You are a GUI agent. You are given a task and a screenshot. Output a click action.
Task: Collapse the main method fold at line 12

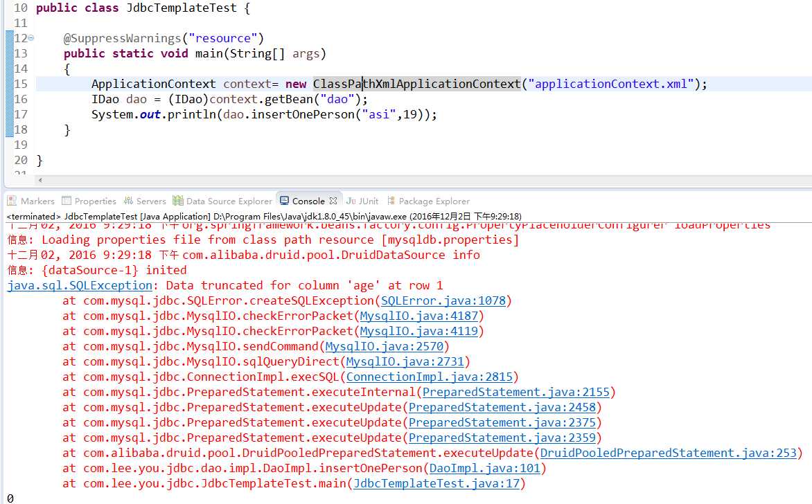(x=31, y=38)
